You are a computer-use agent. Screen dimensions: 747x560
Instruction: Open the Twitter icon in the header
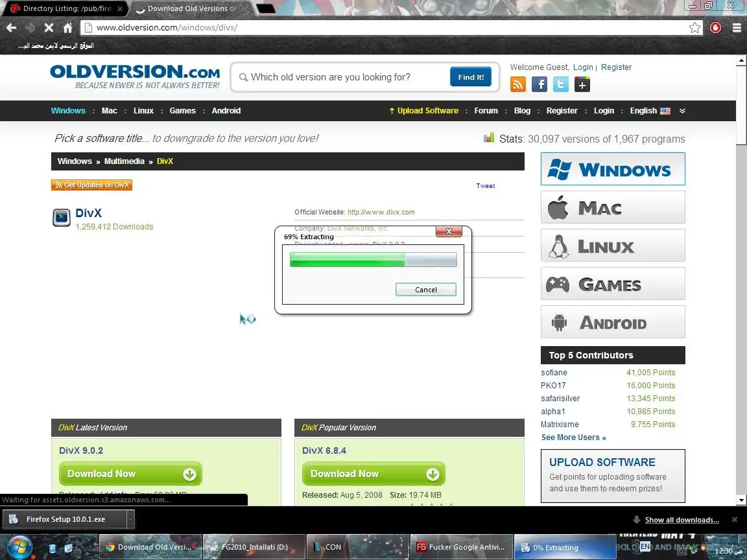tap(561, 84)
